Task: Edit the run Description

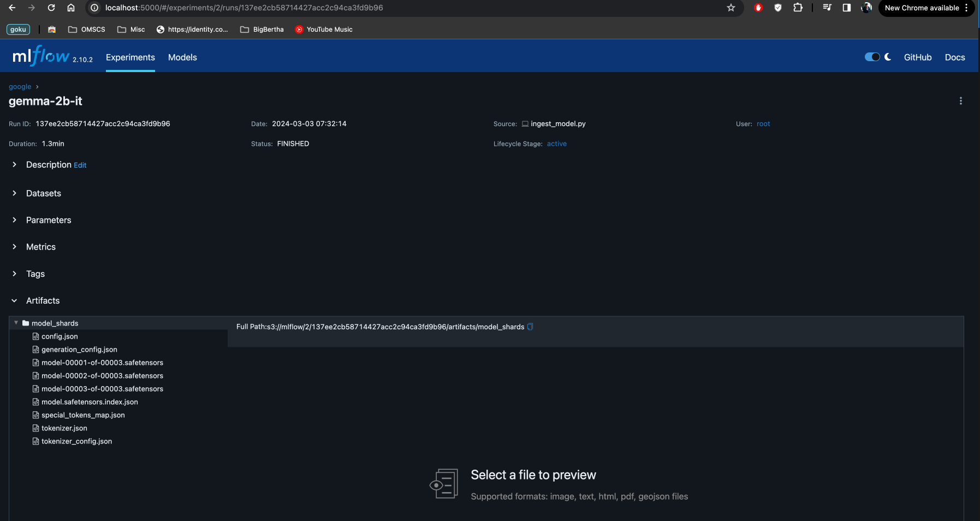Action: pyautogui.click(x=80, y=165)
